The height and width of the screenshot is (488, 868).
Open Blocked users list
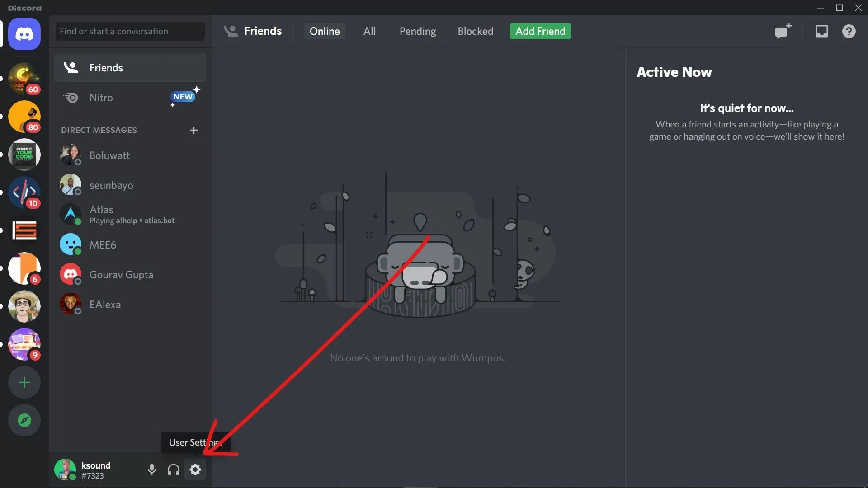475,31
